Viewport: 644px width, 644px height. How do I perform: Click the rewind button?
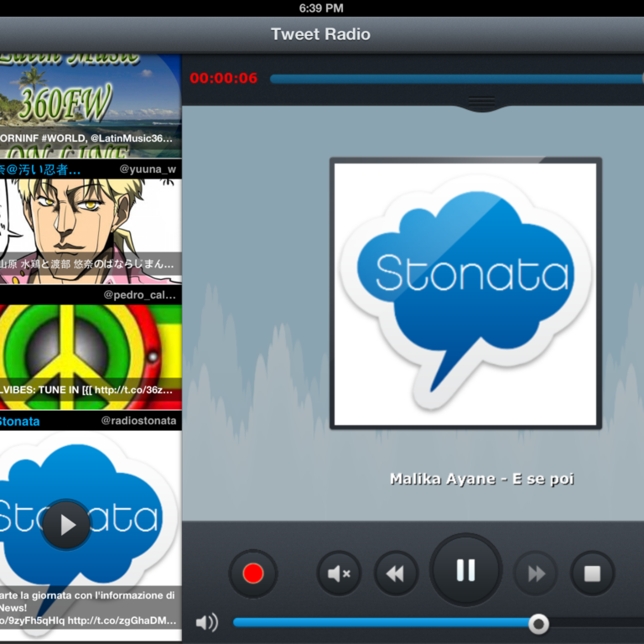point(396,574)
